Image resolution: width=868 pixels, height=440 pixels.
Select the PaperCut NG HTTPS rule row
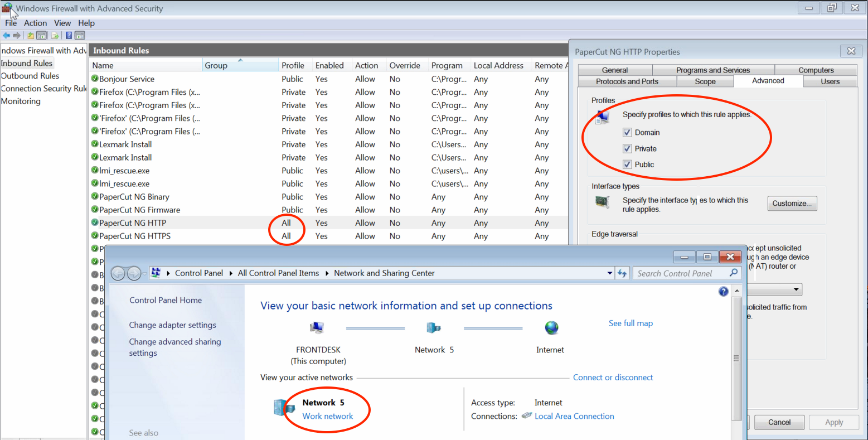pyautogui.click(x=329, y=236)
